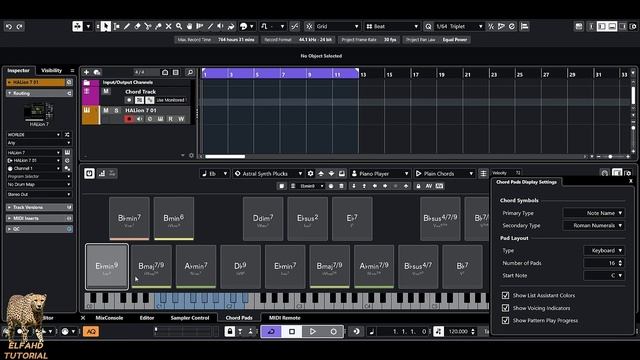The width and height of the screenshot is (640, 360).
Task: Open the Grid snap type dropdown
Action: (x=337, y=27)
